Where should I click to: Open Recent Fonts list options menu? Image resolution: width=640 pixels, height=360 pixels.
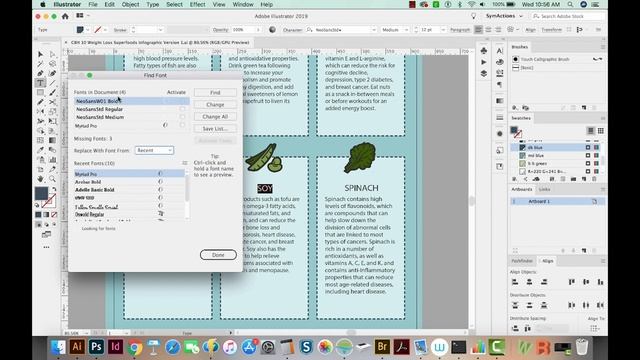[185, 163]
